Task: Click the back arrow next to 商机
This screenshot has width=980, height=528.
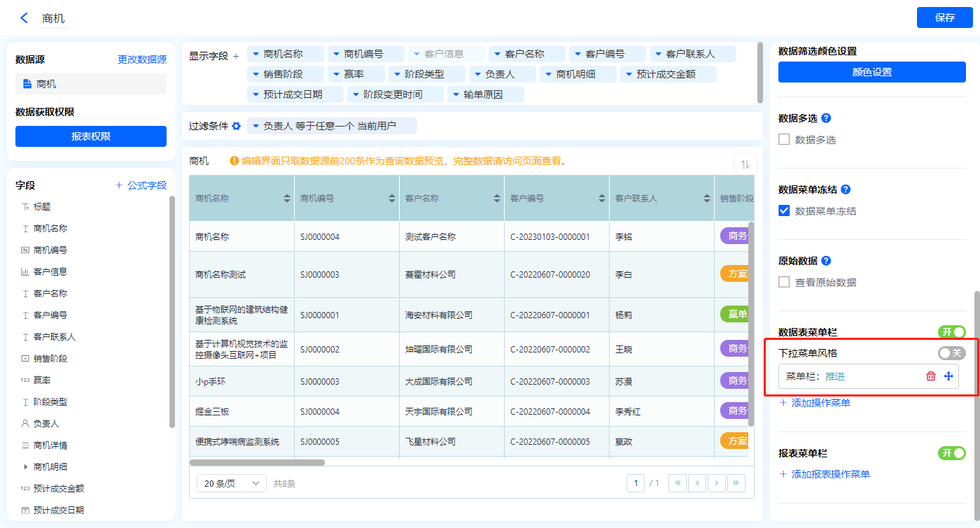Action: [24, 18]
